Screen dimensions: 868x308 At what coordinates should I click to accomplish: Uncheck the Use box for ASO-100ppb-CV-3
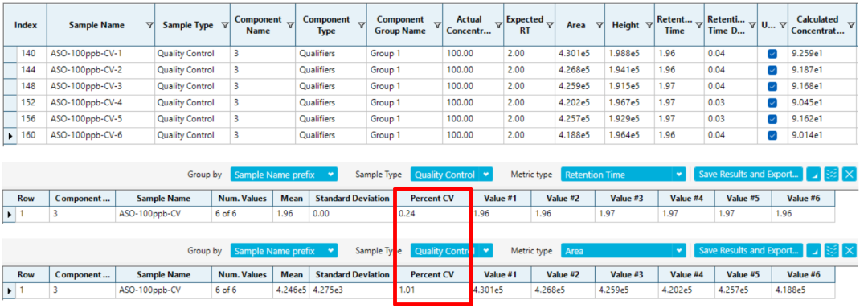pos(772,86)
